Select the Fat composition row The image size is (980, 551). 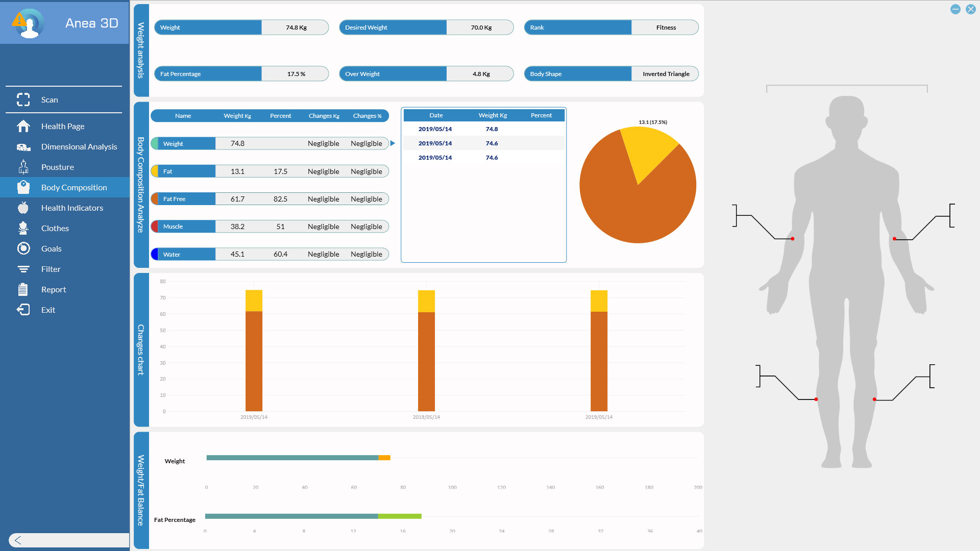269,171
